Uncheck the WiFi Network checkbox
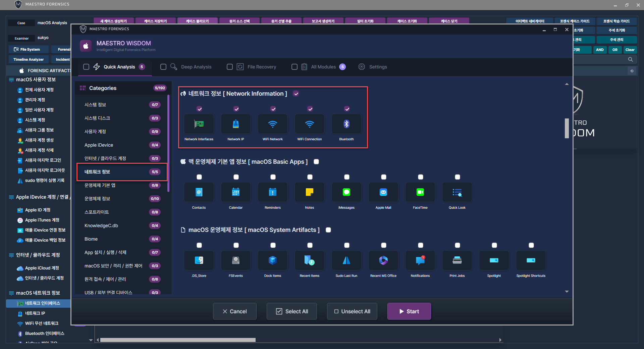 273,109
